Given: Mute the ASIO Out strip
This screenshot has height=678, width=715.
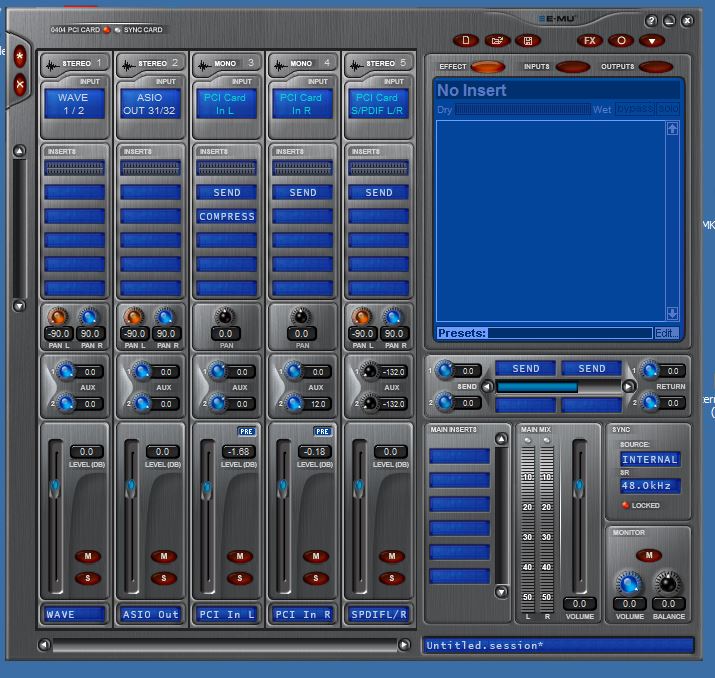Looking at the screenshot, I should [x=164, y=556].
